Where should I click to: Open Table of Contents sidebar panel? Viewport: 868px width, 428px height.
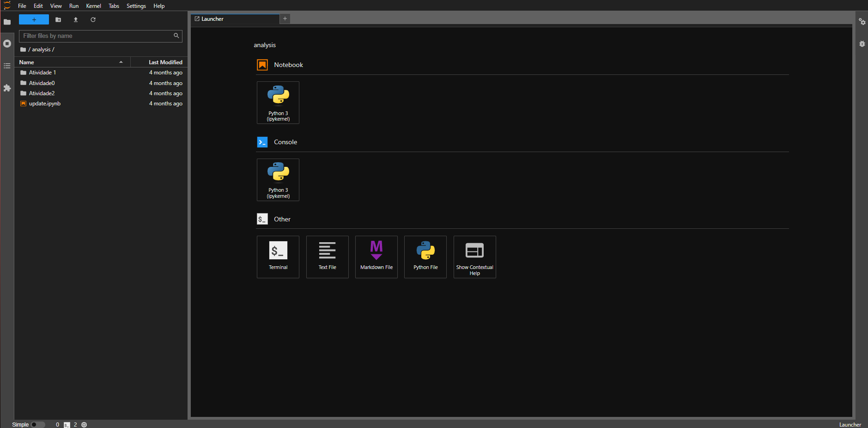(x=7, y=66)
